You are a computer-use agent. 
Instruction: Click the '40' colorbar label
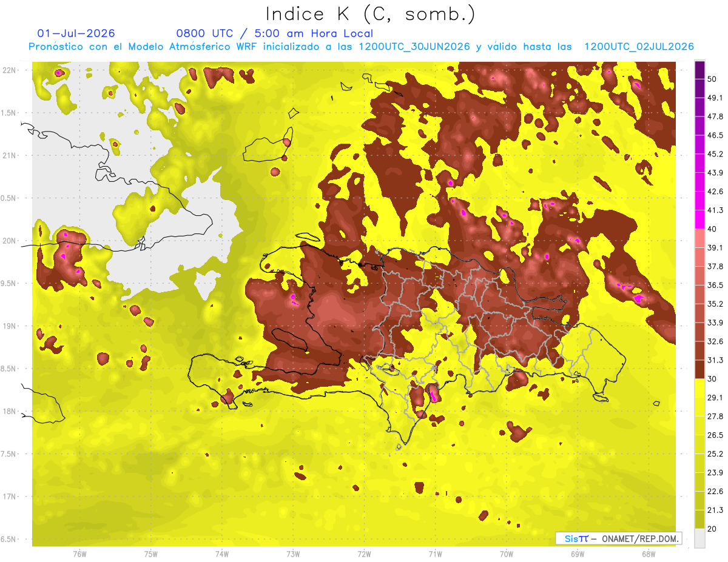click(x=712, y=229)
